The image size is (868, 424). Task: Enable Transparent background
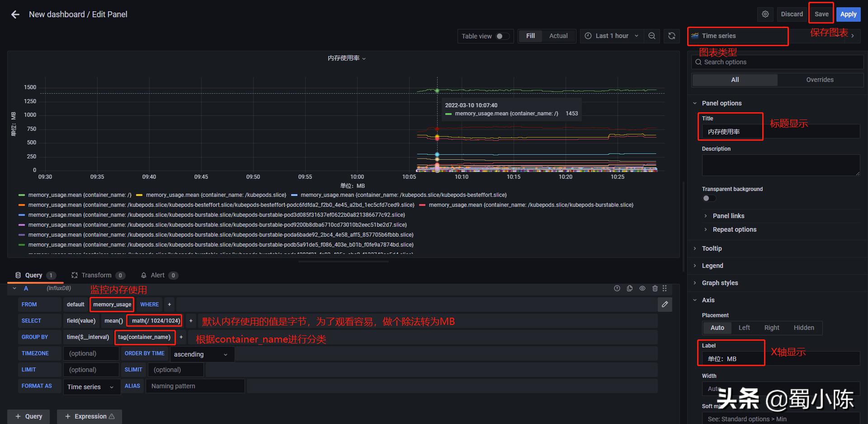click(708, 198)
